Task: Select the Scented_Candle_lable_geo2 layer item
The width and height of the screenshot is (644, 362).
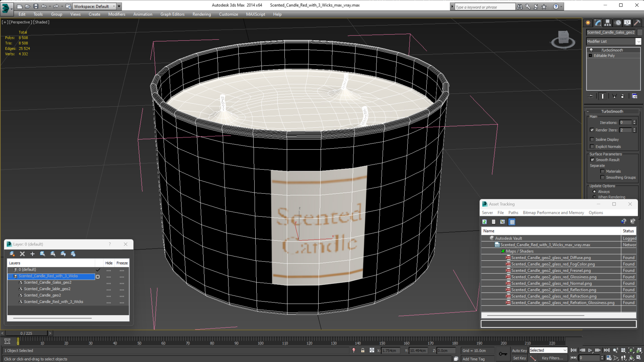Action: click(47, 289)
